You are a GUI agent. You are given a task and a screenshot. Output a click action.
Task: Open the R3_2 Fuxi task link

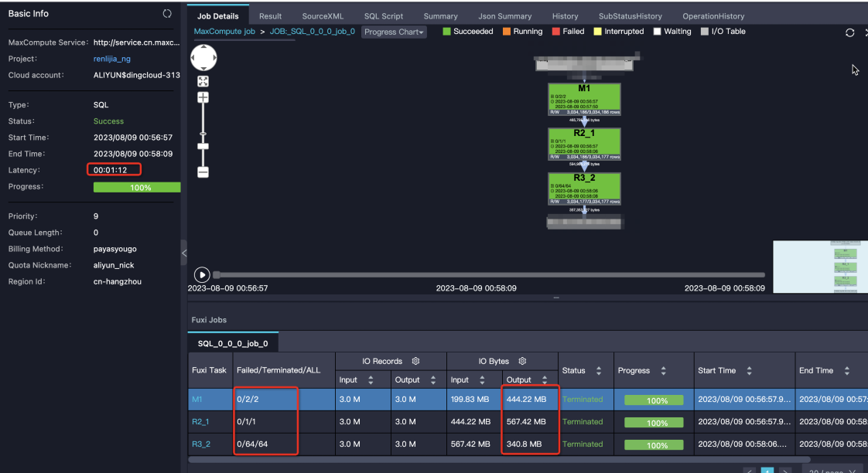click(201, 444)
